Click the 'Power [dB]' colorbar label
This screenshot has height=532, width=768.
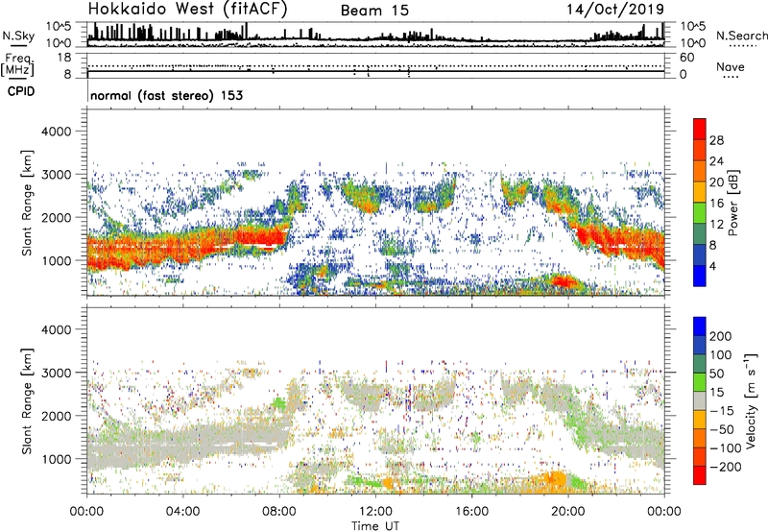(x=733, y=203)
